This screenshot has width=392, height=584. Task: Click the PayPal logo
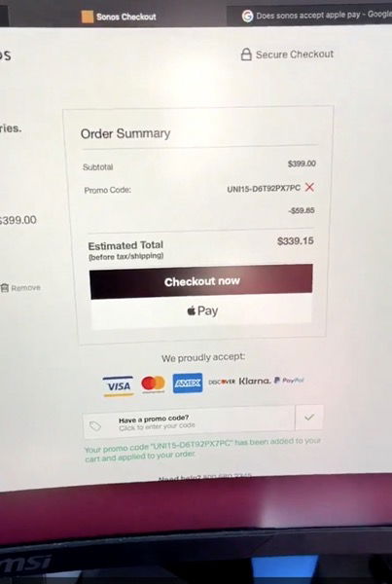[x=289, y=381]
